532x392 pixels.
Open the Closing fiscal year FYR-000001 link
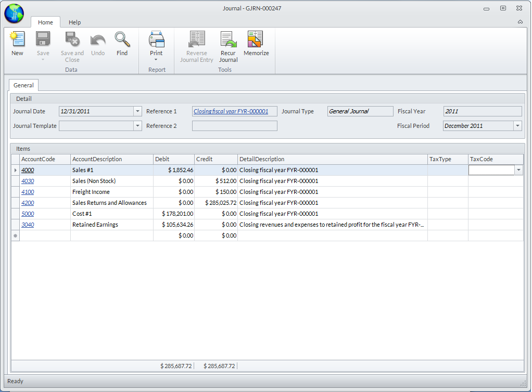pyautogui.click(x=231, y=111)
